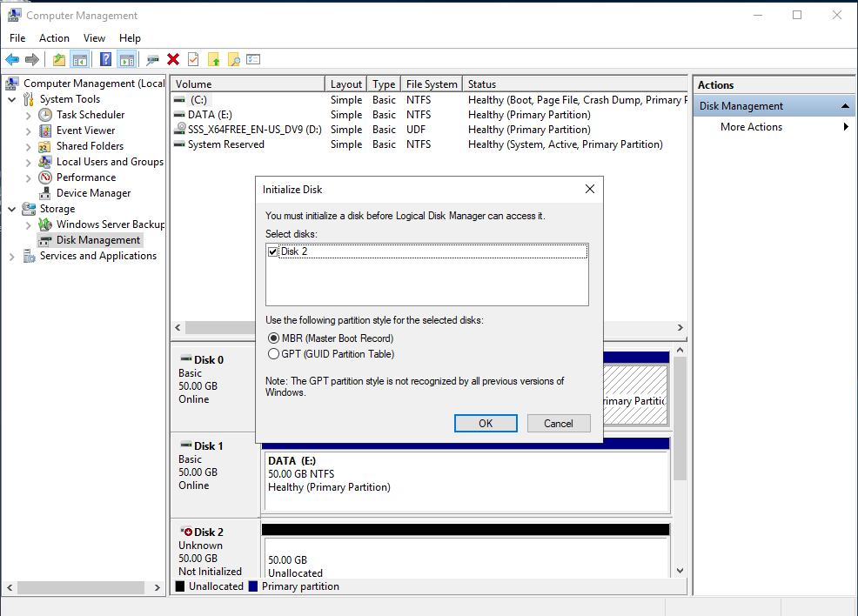Open Help via blue question mark icon
This screenshot has width=858, height=616.
pyautogui.click(x=105, y=60)
